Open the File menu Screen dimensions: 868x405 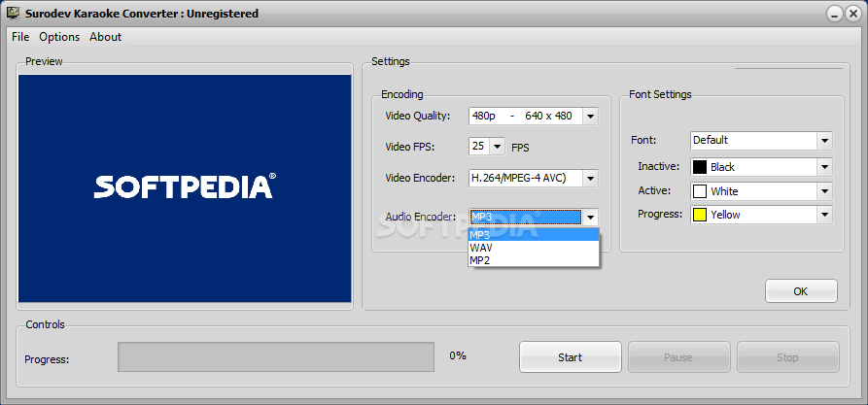click(x=20, y=37)
